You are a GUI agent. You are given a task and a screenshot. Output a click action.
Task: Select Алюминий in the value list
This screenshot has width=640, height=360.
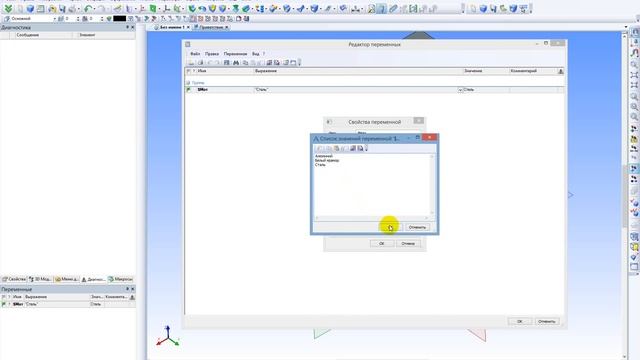pyautogui.click(x=324, y=156)
